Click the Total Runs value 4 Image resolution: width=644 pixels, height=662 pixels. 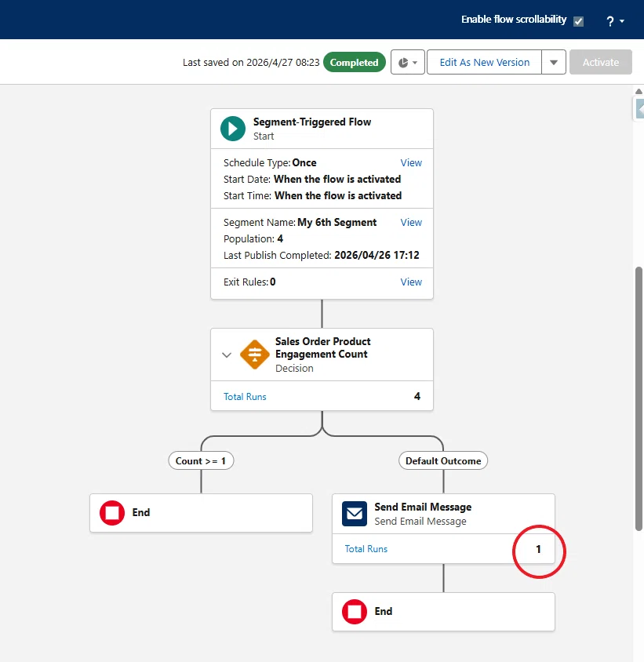[417, 396]
